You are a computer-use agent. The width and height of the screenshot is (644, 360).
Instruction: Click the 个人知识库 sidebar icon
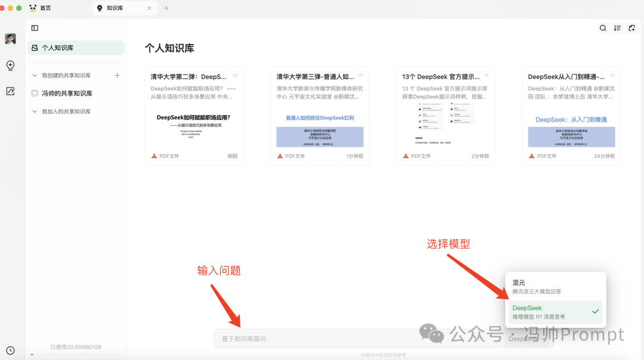35,48
